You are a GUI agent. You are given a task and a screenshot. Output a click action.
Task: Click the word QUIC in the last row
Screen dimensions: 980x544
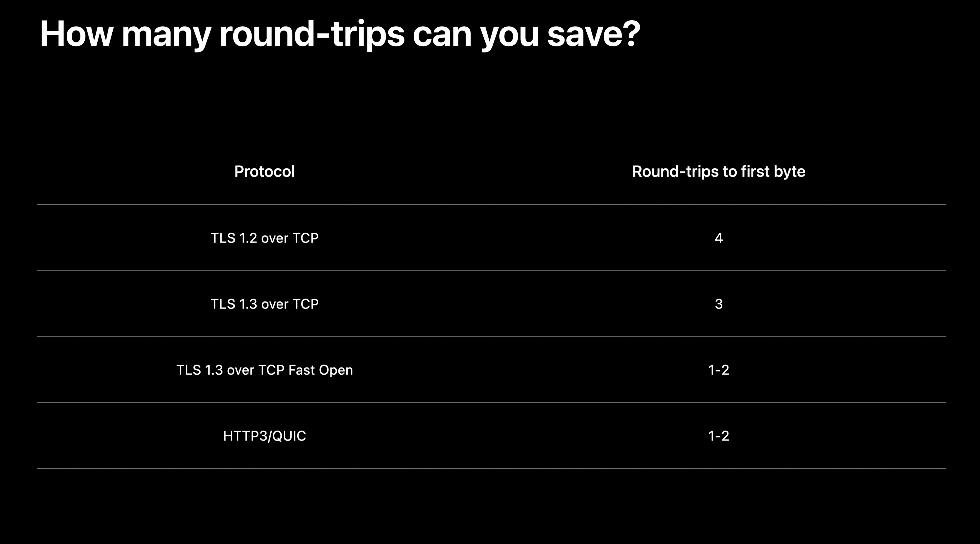click(x=289, y=436)
